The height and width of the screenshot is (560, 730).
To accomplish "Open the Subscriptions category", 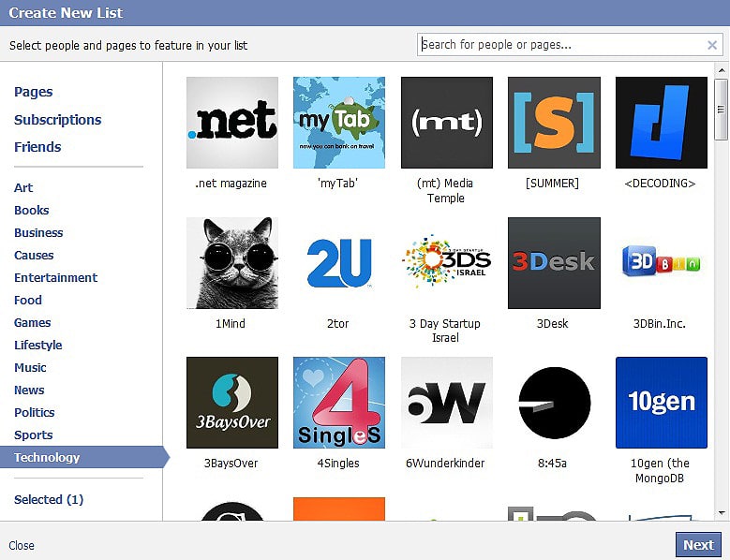I will [57, 120].
